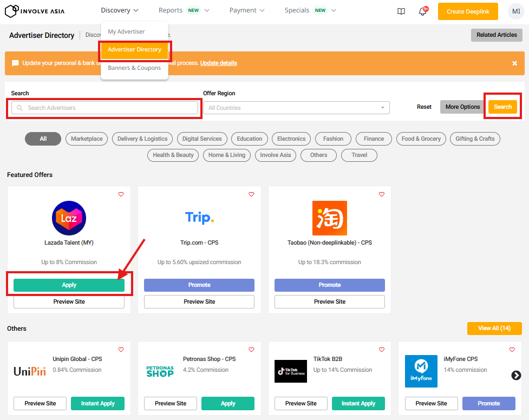Open the notifications bell
Image resolution: width=529 pixels, height=420 pixels.
click(423, 11)
